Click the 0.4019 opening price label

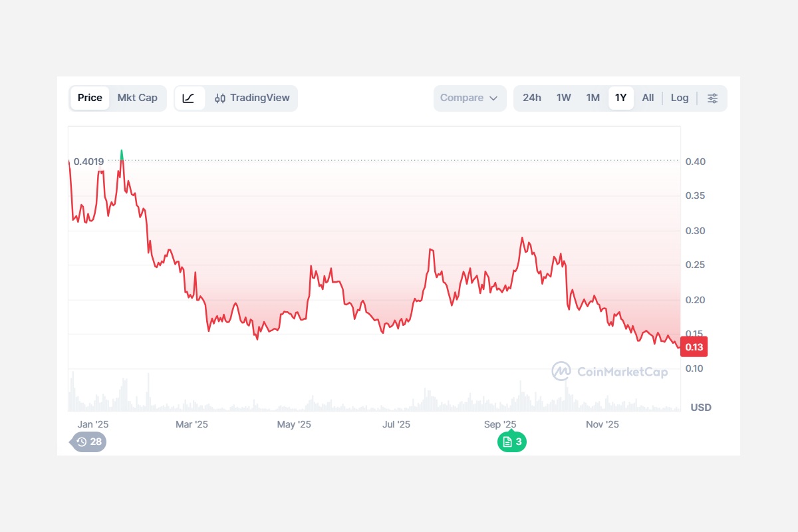88,161
